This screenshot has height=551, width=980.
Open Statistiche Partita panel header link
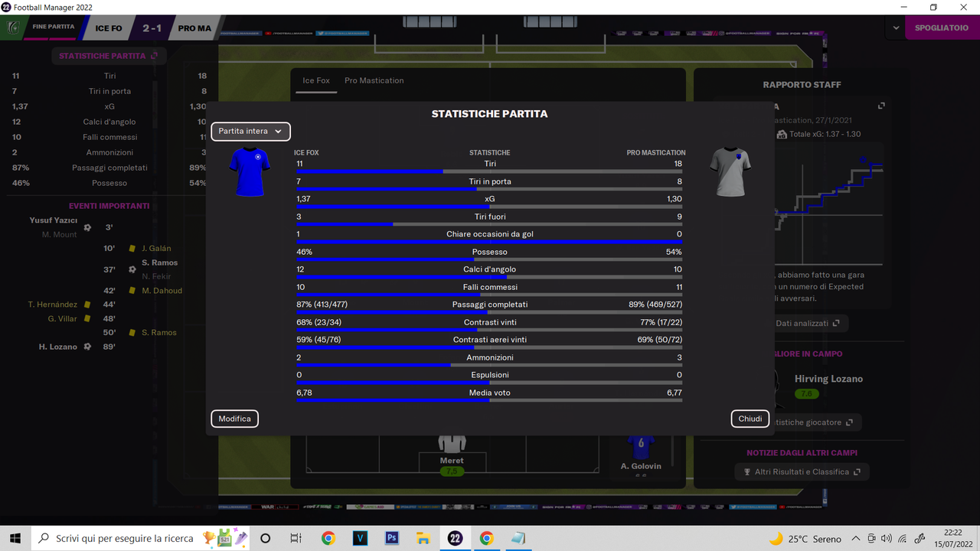click(x=108, y=56)
